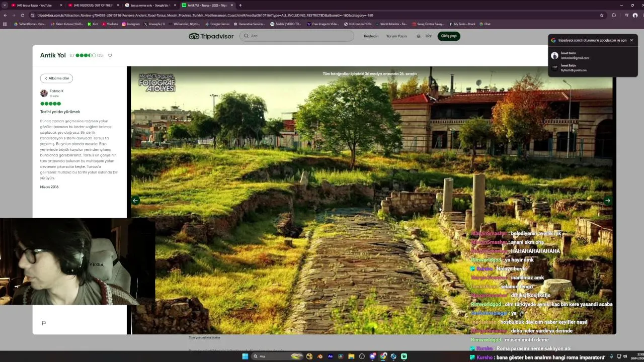Click the Antik Yol title
This screenshot has width=644, height=362.
pos(53,55)
